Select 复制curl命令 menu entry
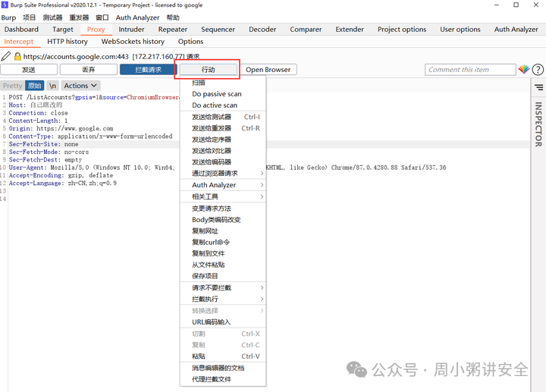Viewport: 546px width, 392px height. coord(223,242)
